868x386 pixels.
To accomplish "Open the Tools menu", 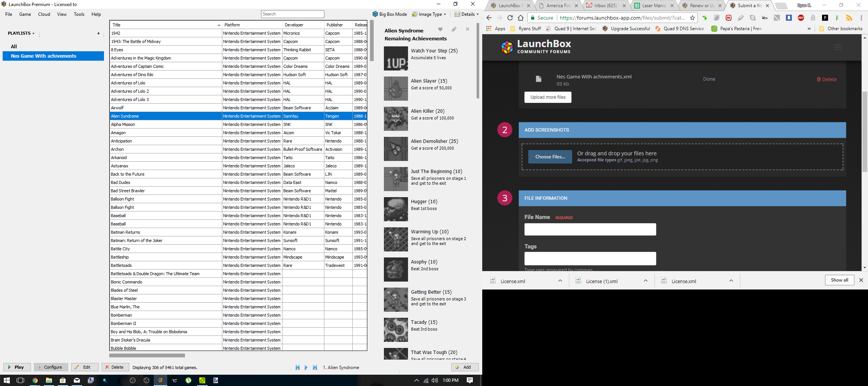I will point(79,14).
